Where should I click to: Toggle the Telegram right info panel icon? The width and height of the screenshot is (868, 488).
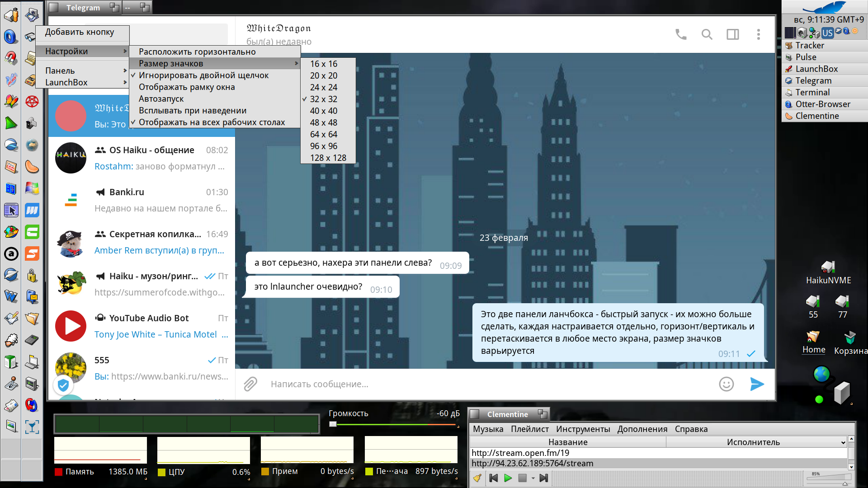point(733,34)
